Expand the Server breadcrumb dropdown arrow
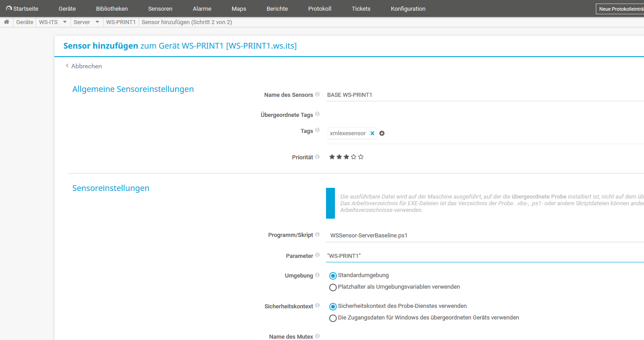Image resolution: width=644 pixels, height=340 pixels. [97, 22]
